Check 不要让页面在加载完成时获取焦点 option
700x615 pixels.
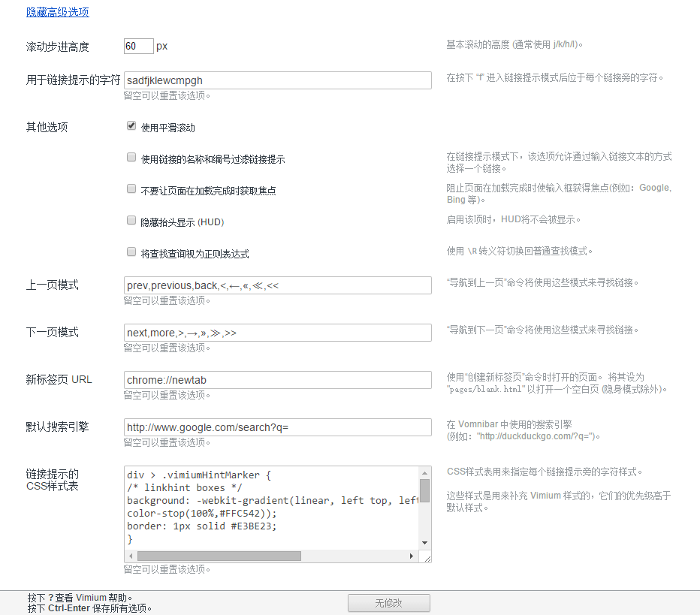131,188
